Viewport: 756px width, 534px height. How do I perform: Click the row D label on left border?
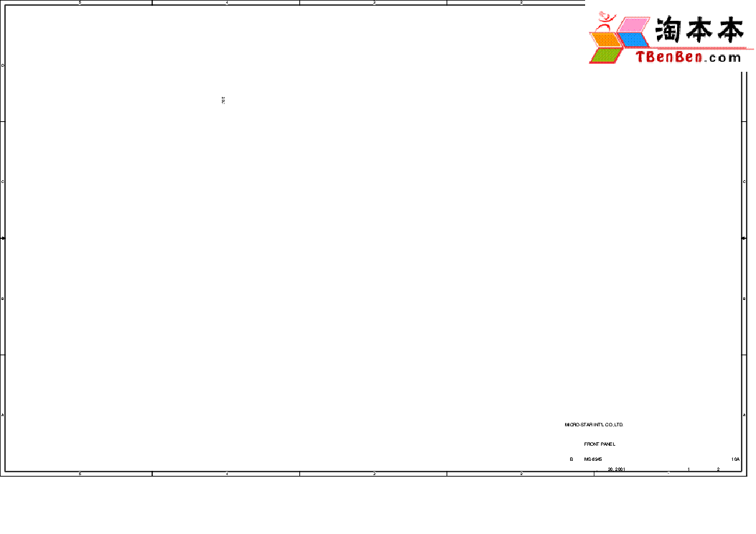3,65
